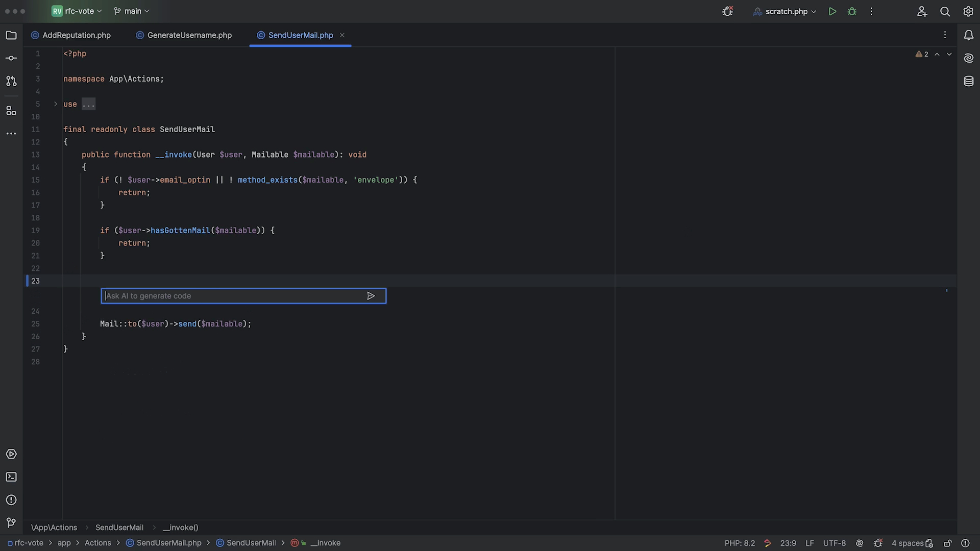Expand the collapsed use imports block

pos(56,104)
